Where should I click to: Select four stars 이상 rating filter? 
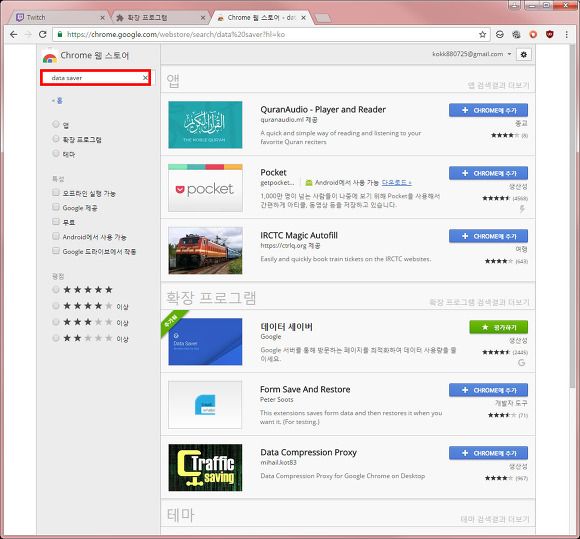55,306
